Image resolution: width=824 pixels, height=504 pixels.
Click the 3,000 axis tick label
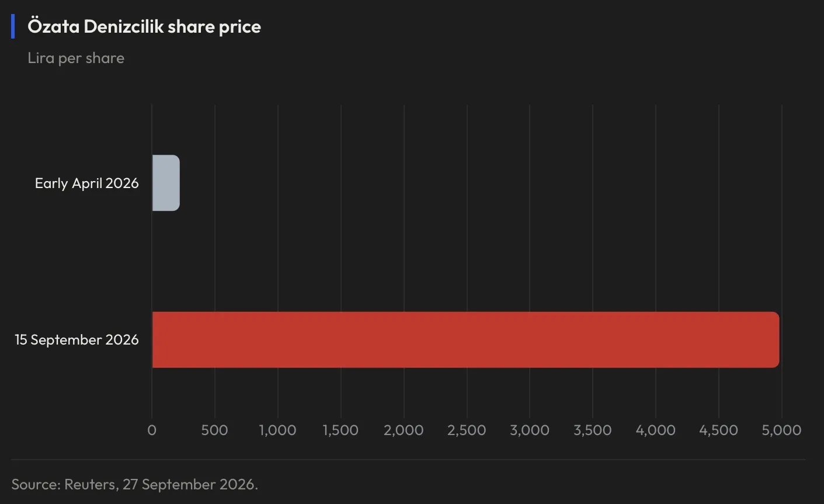tap(530, 430)
